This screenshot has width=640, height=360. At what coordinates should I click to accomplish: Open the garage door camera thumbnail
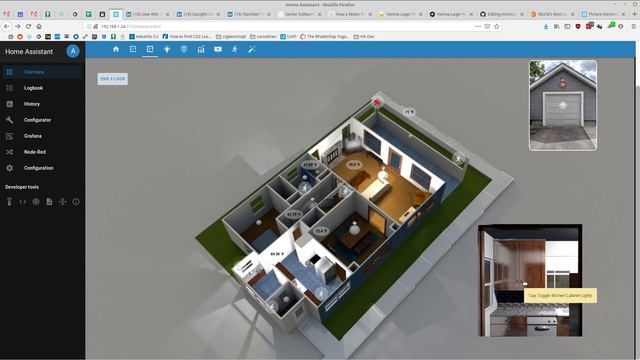click(563, 105)
